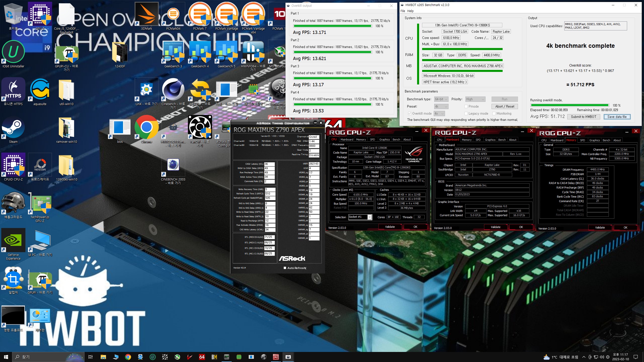The height and width of the screenshot is (362, 644).
Task: Open the FanCtrl desktop shortcut
Action: 200,131
